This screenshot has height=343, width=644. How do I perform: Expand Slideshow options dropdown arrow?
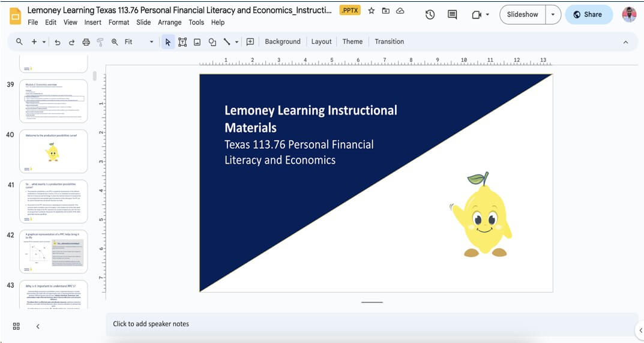coord(553,14)
